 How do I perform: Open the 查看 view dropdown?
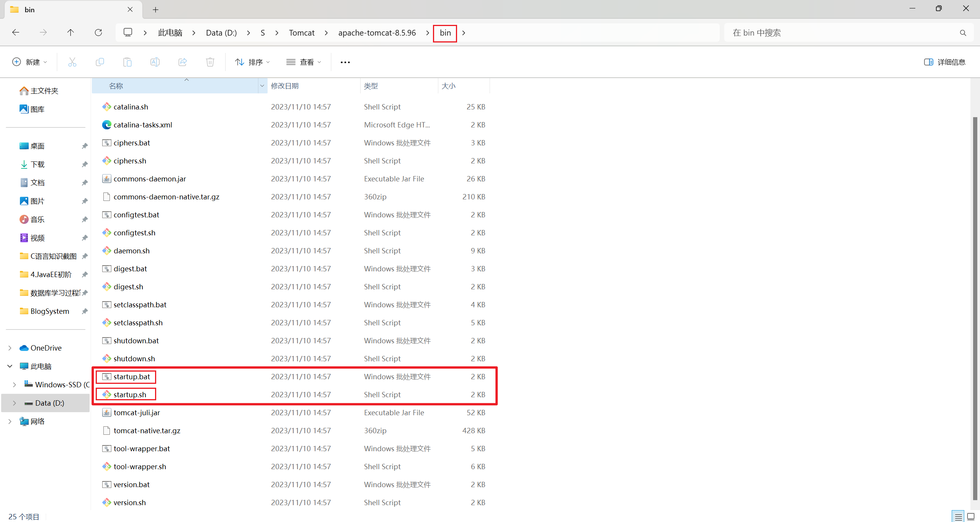[x=304, y=62]
